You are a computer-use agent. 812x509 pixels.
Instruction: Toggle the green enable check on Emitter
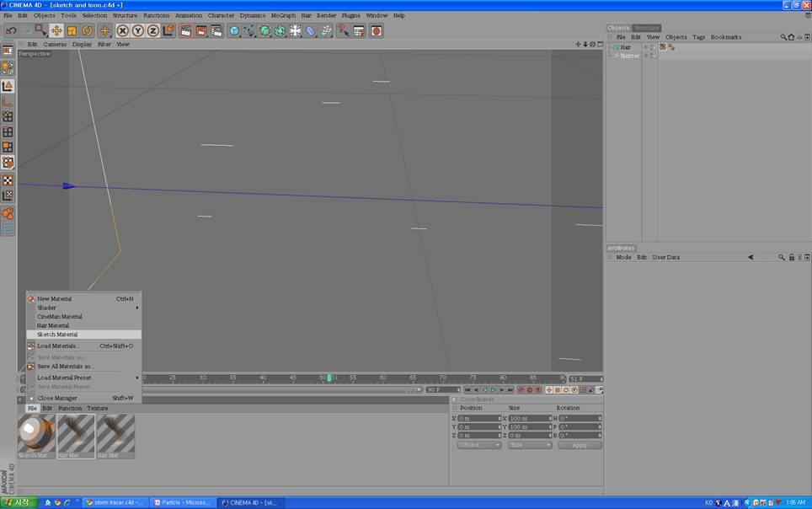click(653, 56)
